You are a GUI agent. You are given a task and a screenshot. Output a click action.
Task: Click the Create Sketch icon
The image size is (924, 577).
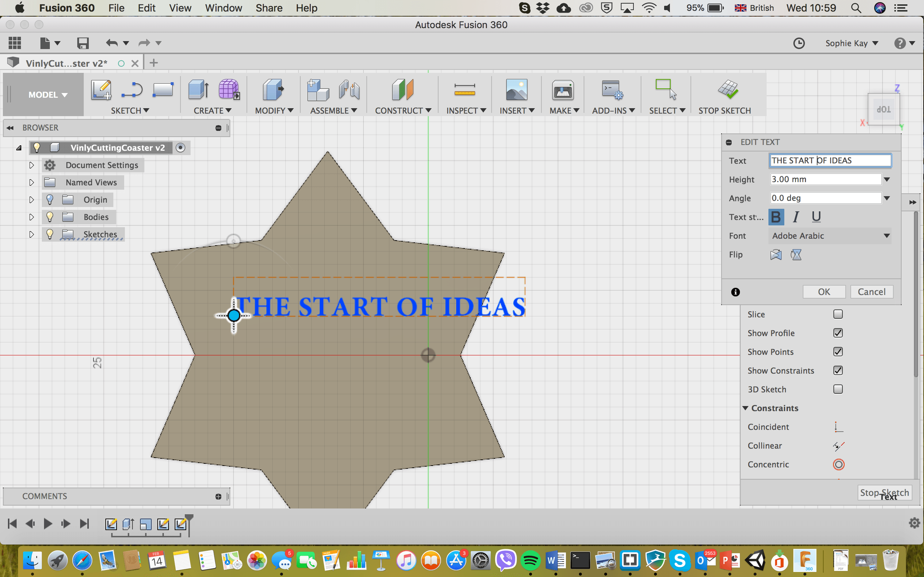point(101,90)
